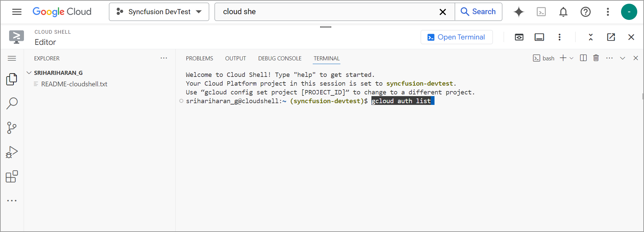The image size is (644, 232).
Task: Click the Google Cloud logo
Action: coord(62,12)
